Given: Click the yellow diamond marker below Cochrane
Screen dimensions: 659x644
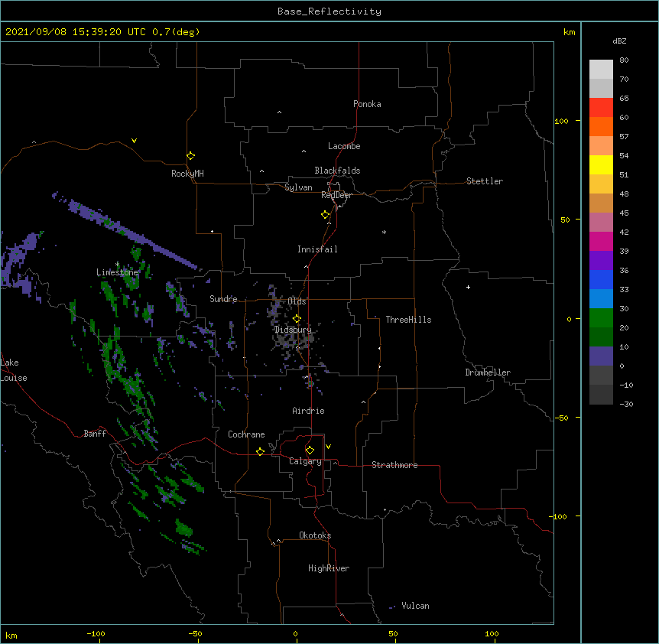Looking at the screenshot, I should click(260, 451).
